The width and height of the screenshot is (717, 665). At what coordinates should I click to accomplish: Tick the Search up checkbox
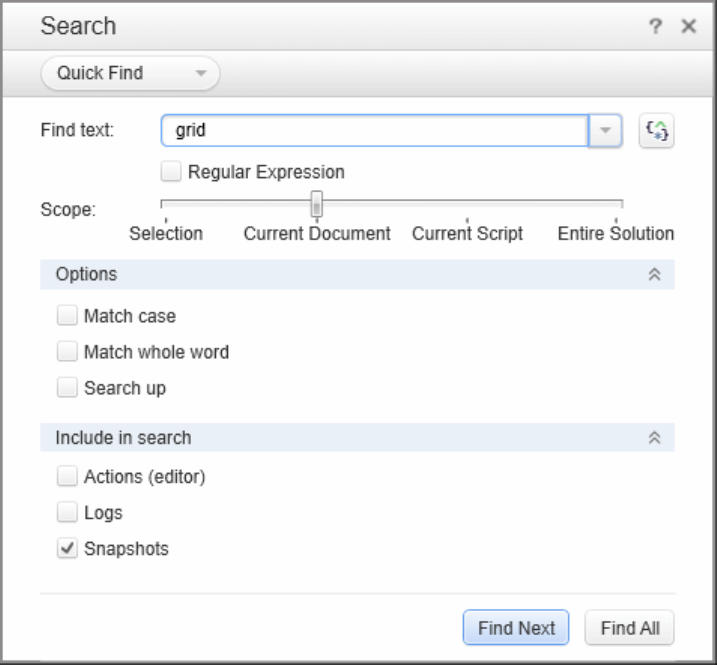click(x=67, y=388)
